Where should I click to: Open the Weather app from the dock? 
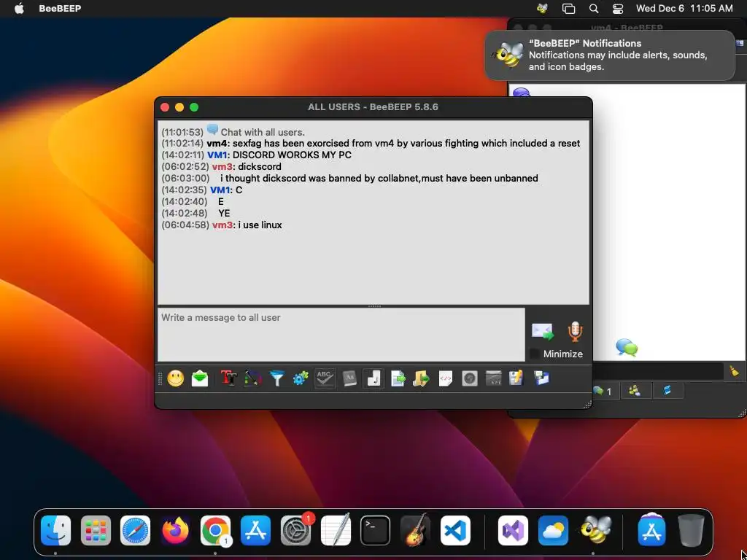click(x=553, y=531)
